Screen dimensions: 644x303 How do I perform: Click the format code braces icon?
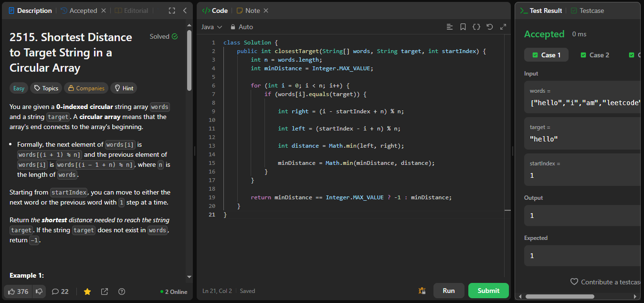(476, 27)
